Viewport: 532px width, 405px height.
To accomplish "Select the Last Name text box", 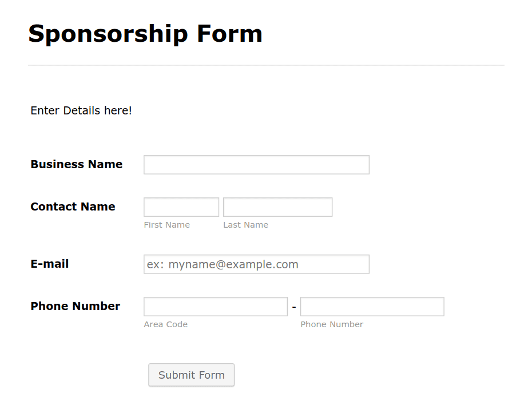I will [277, 207].
